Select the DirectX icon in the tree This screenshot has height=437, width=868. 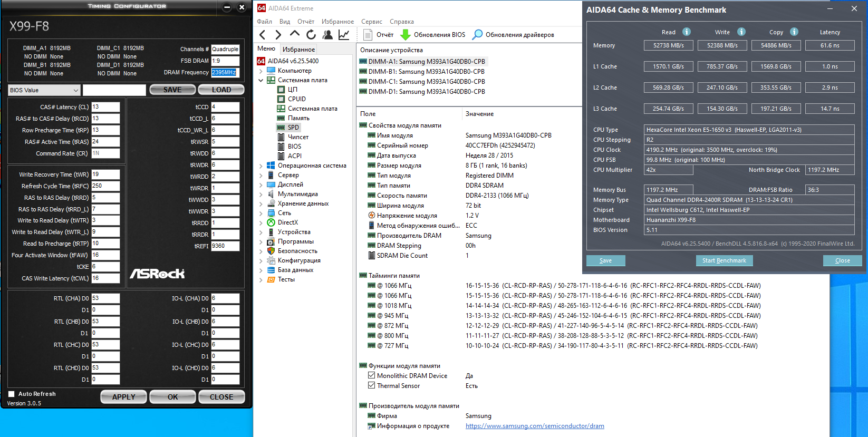click(271, 222)
